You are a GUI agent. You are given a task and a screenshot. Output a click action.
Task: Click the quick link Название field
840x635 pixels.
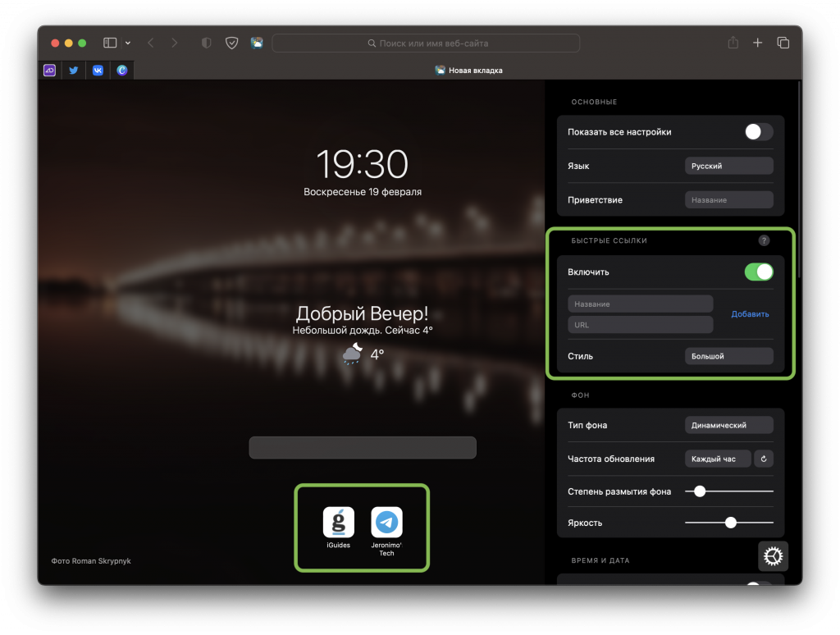point(640,304)
